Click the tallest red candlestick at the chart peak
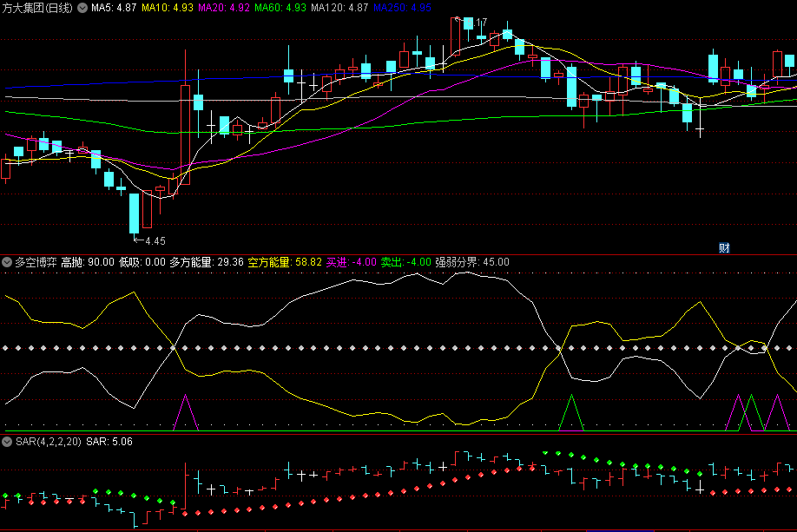Image resolution: width=797 pixels, height=532 pixels. click(x=455, y=36)
